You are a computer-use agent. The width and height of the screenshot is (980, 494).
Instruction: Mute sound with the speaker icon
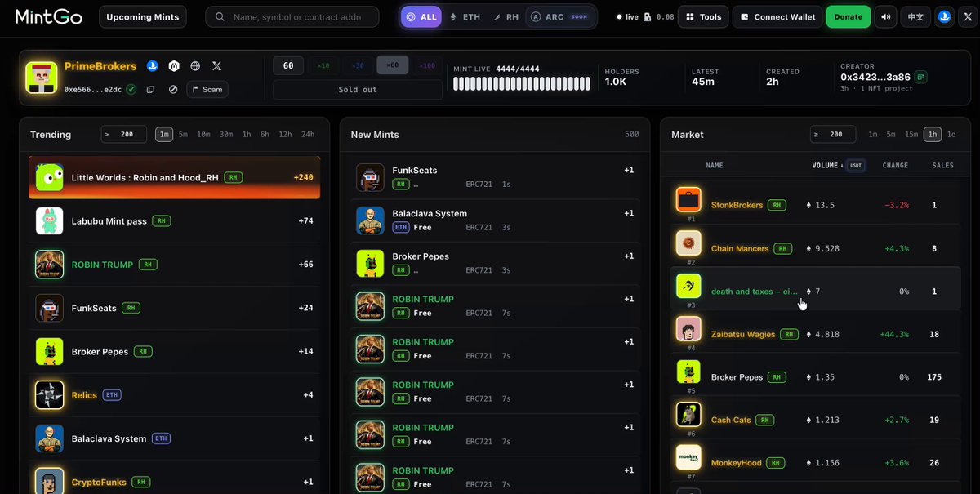tap(885, 16)
